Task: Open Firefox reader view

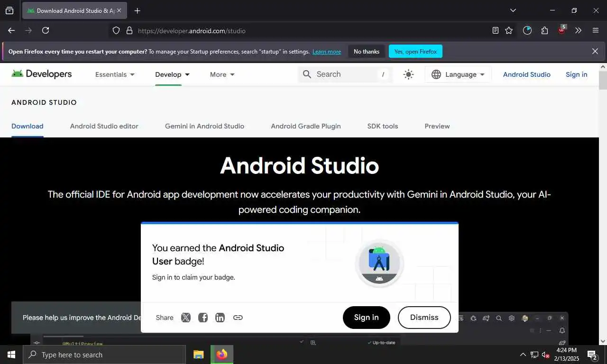Action: [495, 30]
